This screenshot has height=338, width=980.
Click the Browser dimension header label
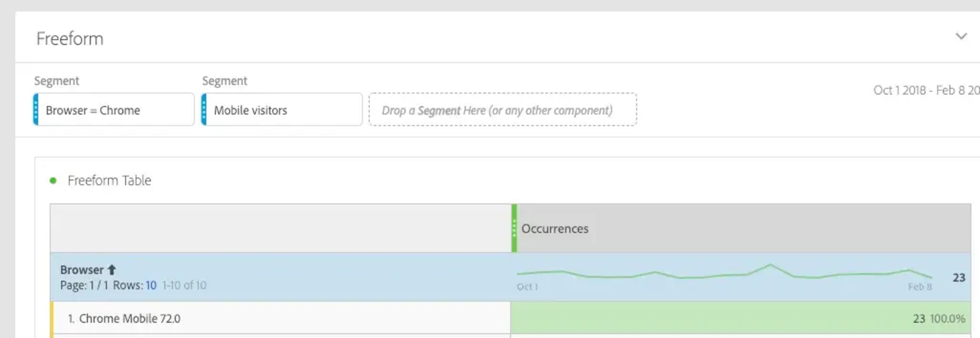tap(82, 270)
